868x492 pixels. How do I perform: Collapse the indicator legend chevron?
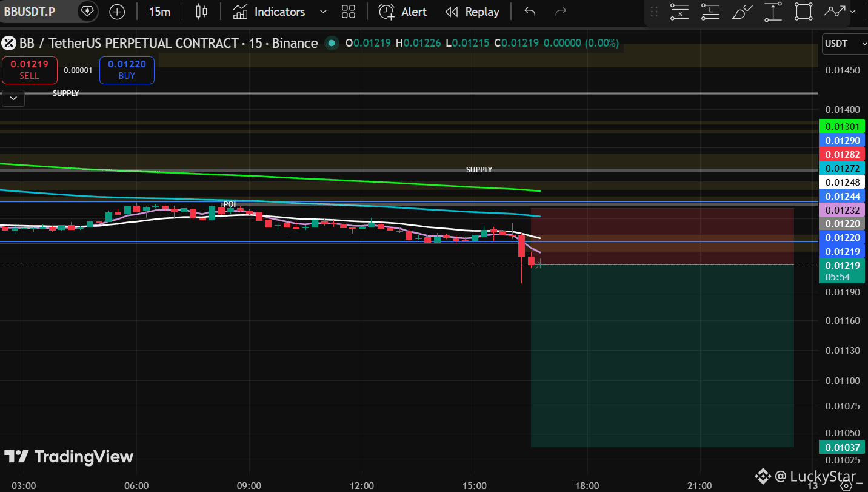click(x=13, y=98)
